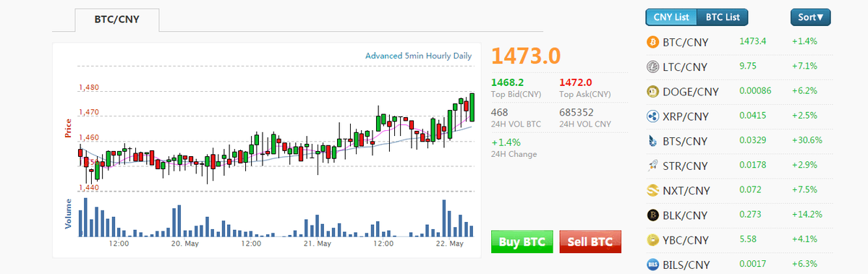Click the BILS icon beside BILS/CNY
The image size is (868, 274).
tap(652, 264)
